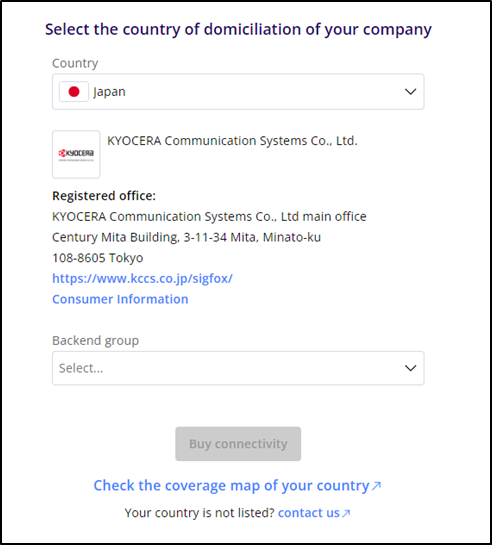Viewport: 492px width, 545px height.
Task: Open the Backend group Select field
Action: pyautogui.click(x=238, y=368)
